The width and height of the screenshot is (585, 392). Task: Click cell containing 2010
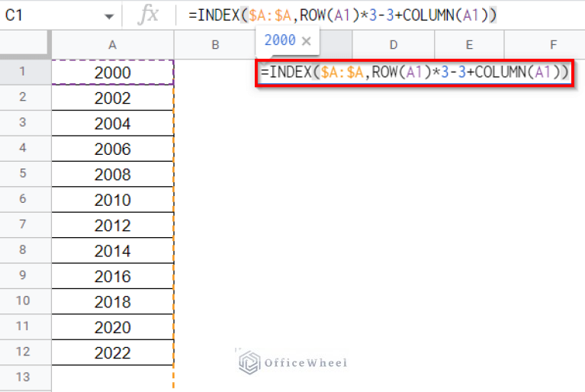pyautogui.click(x=112, y=200)
